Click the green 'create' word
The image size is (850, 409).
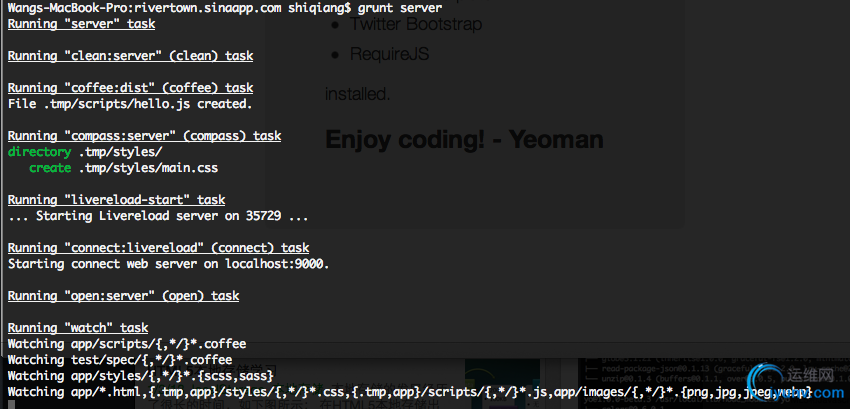tap(50, 168)
